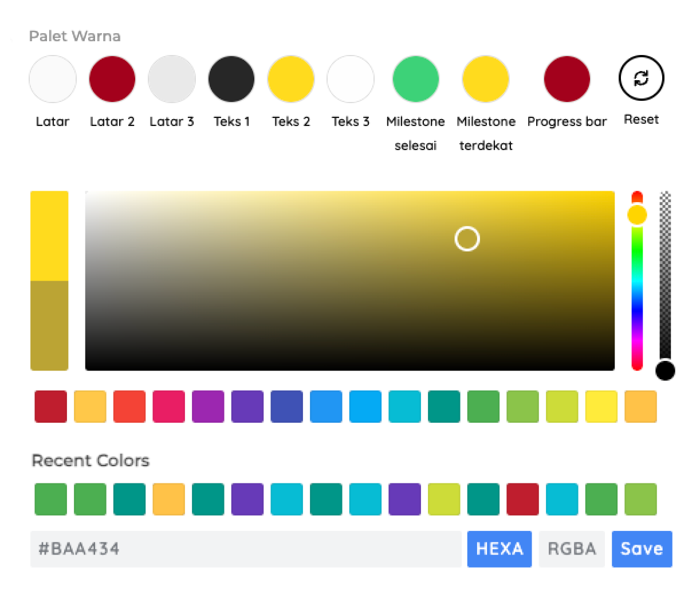This screenshot has width=700, height=598.
Task: Switch to RGBA color format
Action: pos(572,549)
